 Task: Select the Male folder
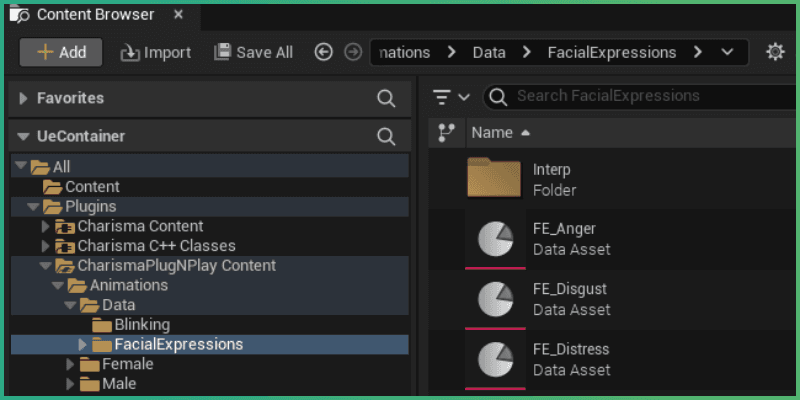pyautogui.click(x=119, y=384)
